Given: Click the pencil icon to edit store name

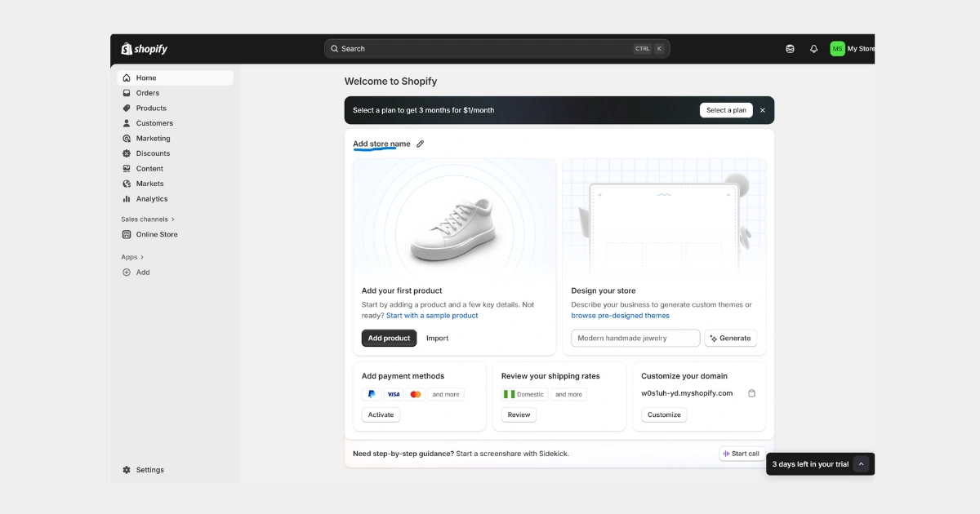Looking at the screenshot, I should pyautogui.click(x=421, y=144).
